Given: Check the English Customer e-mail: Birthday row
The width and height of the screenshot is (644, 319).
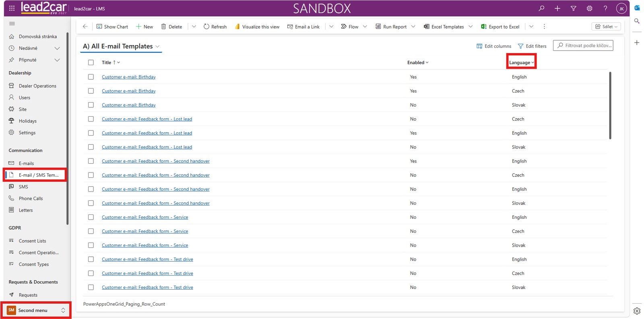Looking at the screenshot, I should pyautogui.click(x=91, y=77).
